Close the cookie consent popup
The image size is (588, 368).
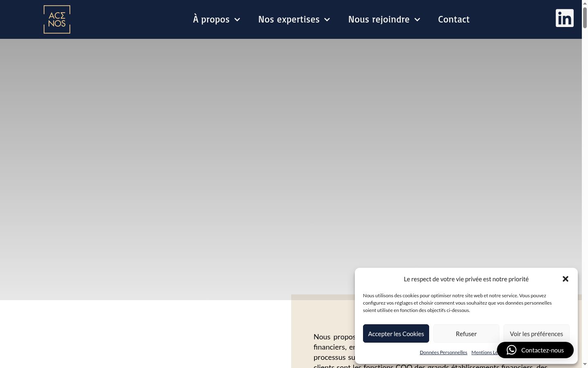565,279
